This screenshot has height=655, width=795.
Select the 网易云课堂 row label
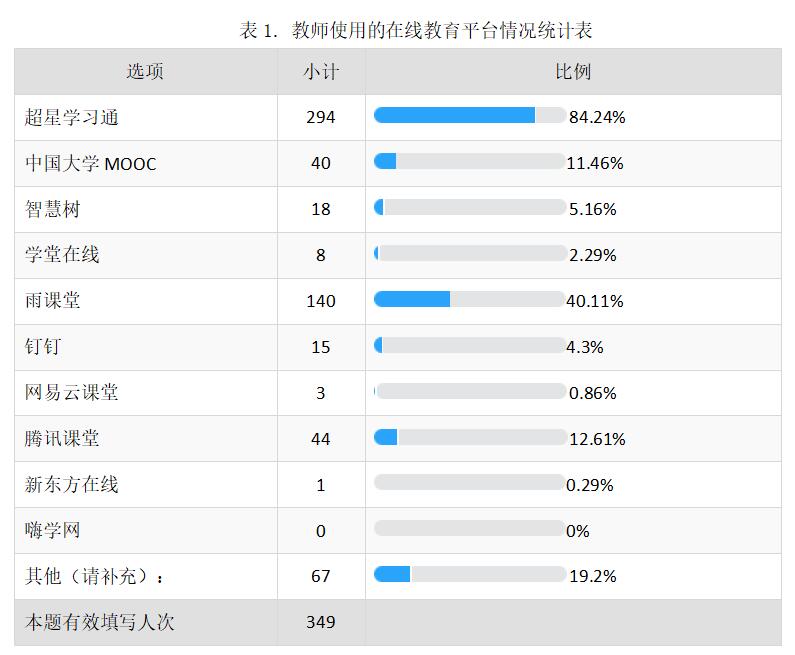coord(71,393)
